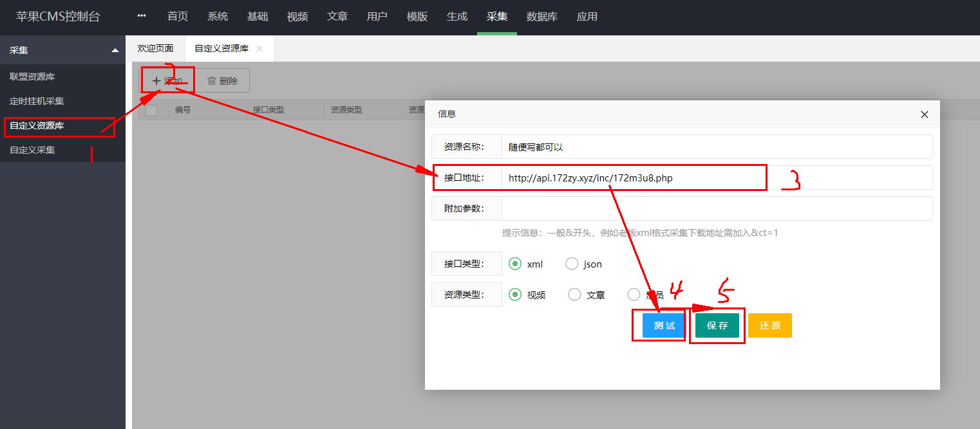Tick the select-all checkbox in table header
Viewport: 980px width, 429px height.
click(151, 110)
